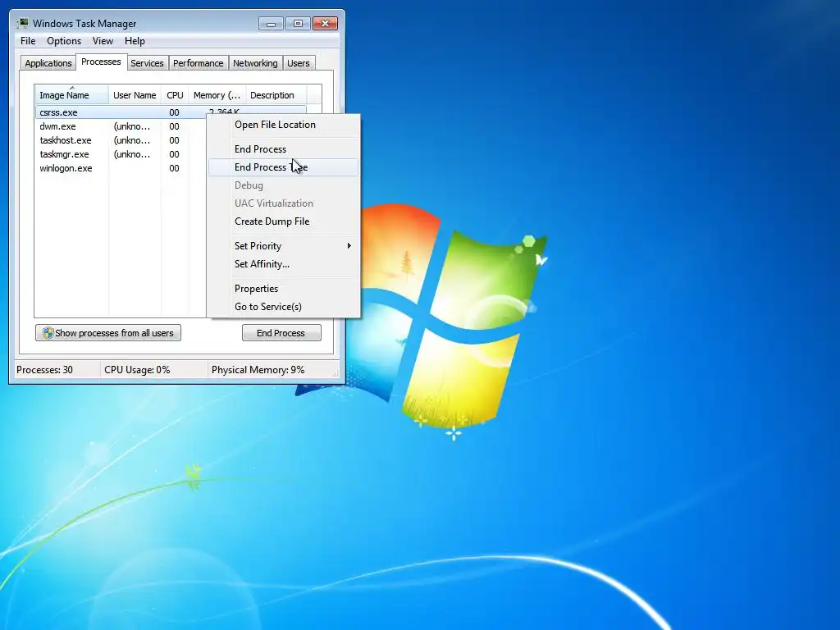Click the user name cell for dwm.exe
840x630 pixels.
point(132,126)
